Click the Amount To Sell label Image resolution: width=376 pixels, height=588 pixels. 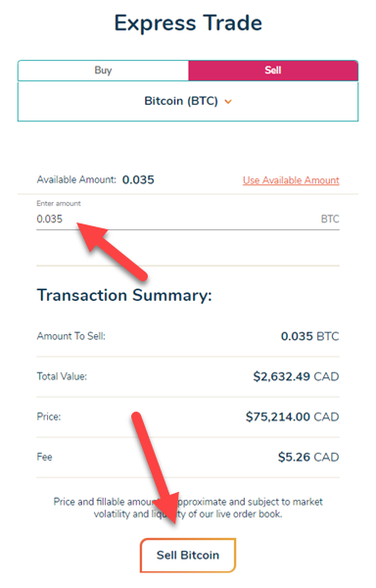tap(71, 336)
